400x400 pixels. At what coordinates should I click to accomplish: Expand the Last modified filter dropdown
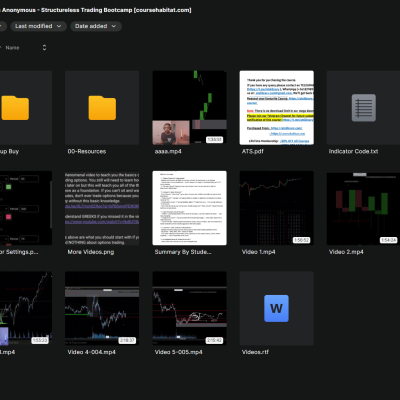click(x=38, y=26)
